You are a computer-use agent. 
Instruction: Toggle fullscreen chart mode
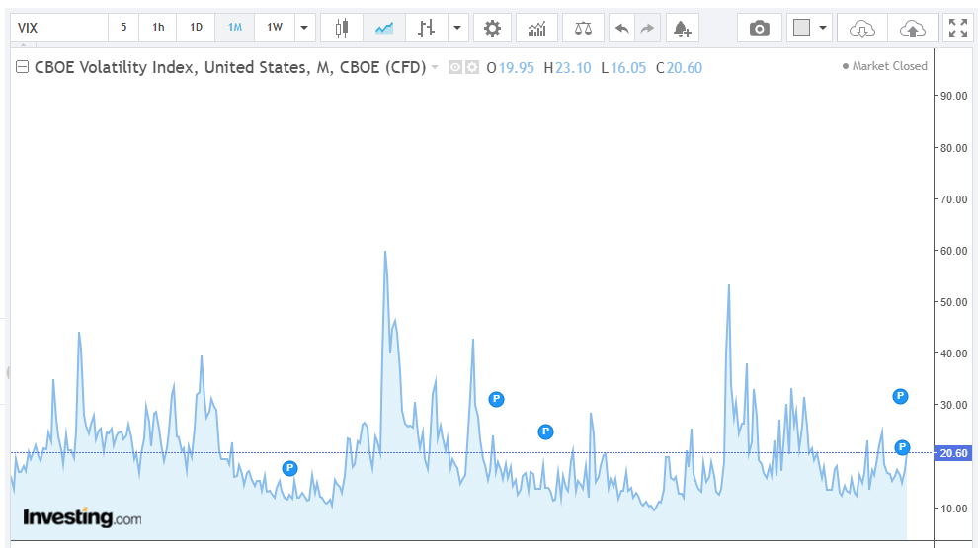pos(958,28)
